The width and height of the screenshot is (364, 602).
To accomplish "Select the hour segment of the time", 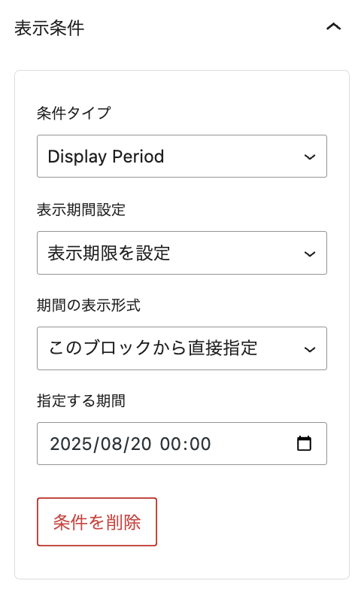I will click(x=169, y=444).
